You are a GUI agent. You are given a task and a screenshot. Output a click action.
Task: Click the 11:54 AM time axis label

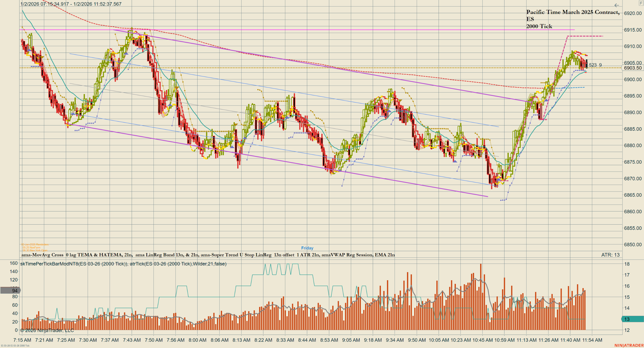pyautogui.click(x=592, y=340)
